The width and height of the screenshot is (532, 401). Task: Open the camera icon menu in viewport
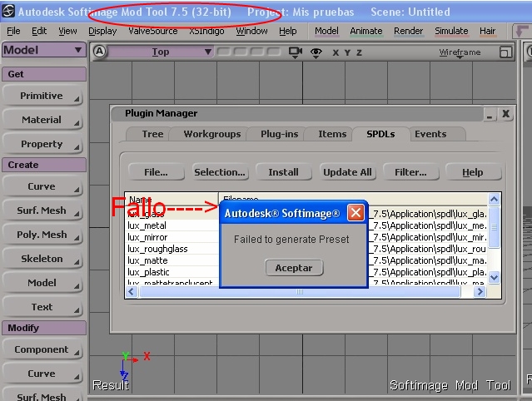pos(296,52)
